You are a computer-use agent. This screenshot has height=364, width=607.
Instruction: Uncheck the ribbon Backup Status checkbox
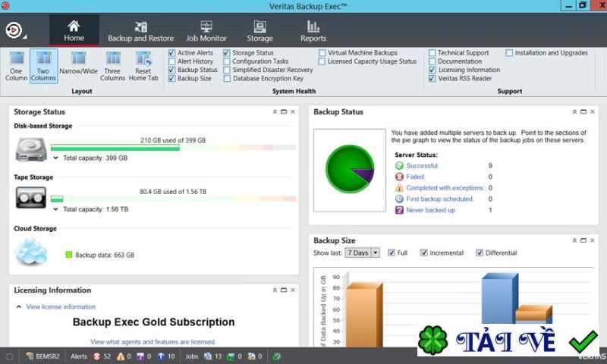172,70
